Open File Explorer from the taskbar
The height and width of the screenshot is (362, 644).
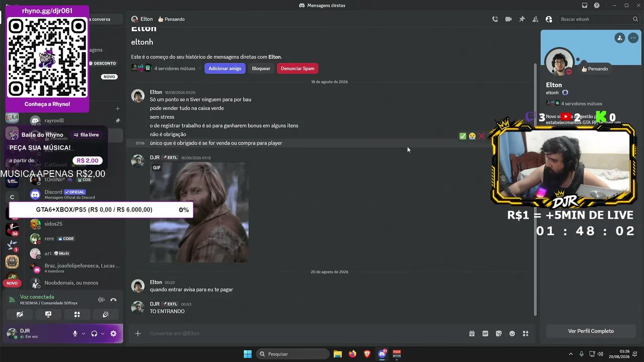[x=338, y=354]
